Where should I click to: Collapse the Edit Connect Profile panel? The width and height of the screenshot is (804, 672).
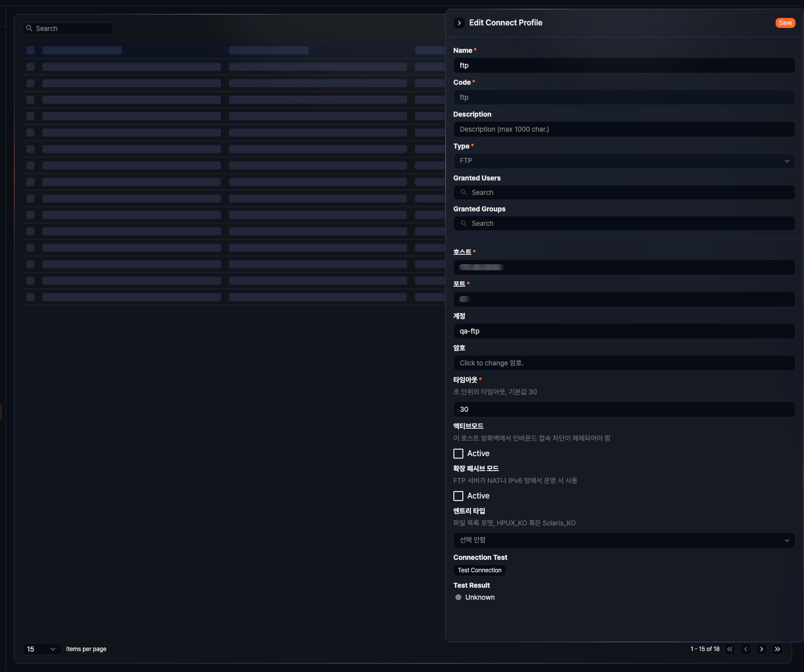pos(459,23)
